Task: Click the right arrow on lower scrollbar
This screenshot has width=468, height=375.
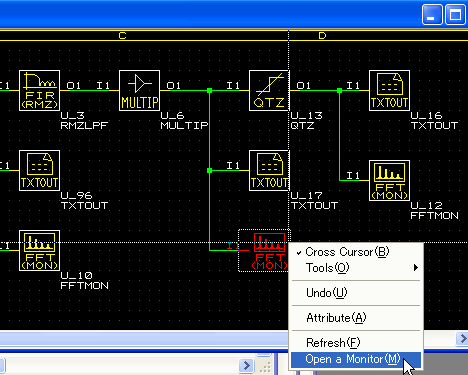Action: [x=246, y=365]
